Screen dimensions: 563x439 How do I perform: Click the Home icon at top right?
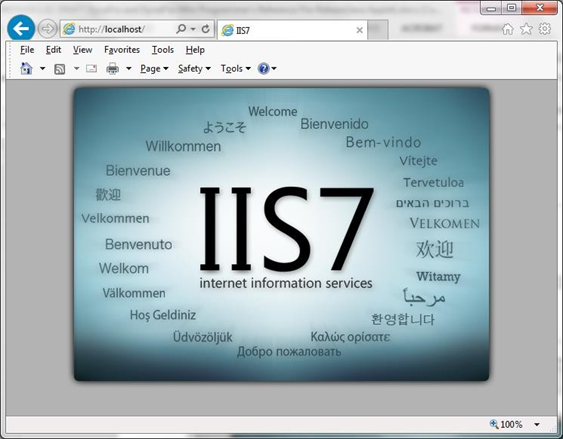507,29
